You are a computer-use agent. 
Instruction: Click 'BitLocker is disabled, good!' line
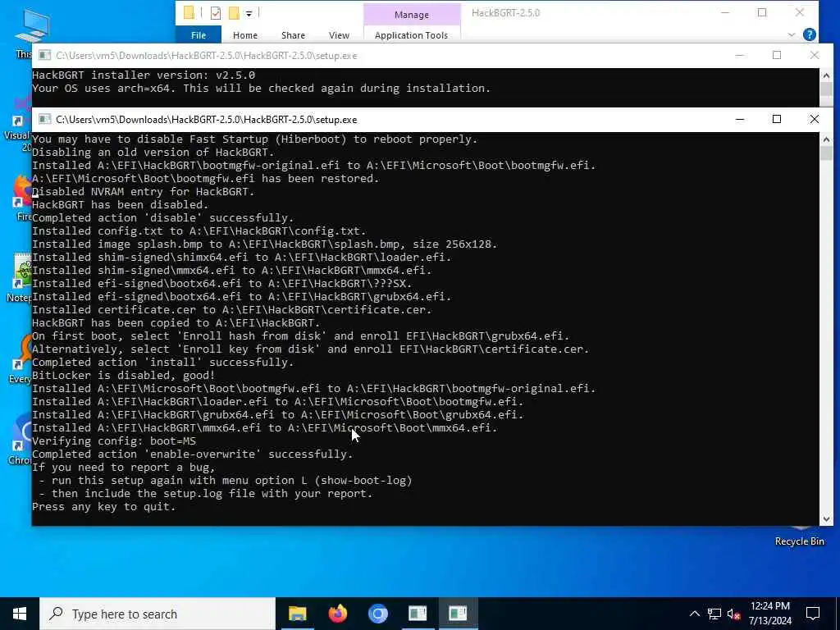(123, 375)
